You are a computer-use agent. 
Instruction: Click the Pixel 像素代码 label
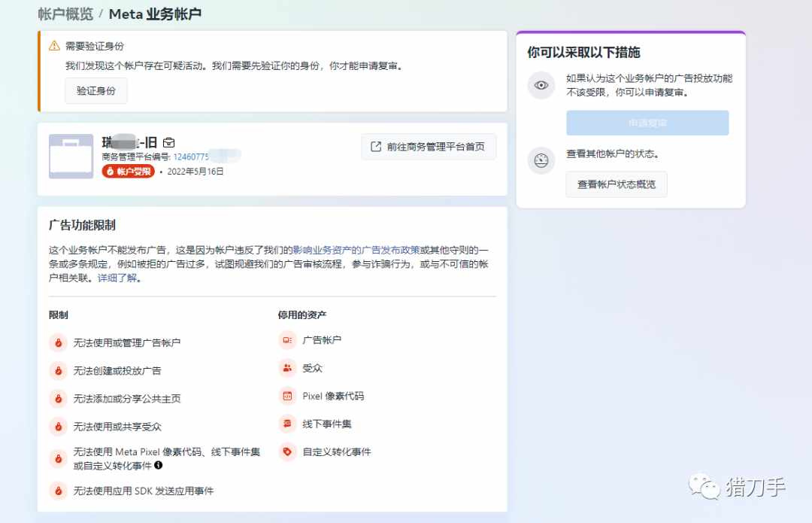coord(333,396)
